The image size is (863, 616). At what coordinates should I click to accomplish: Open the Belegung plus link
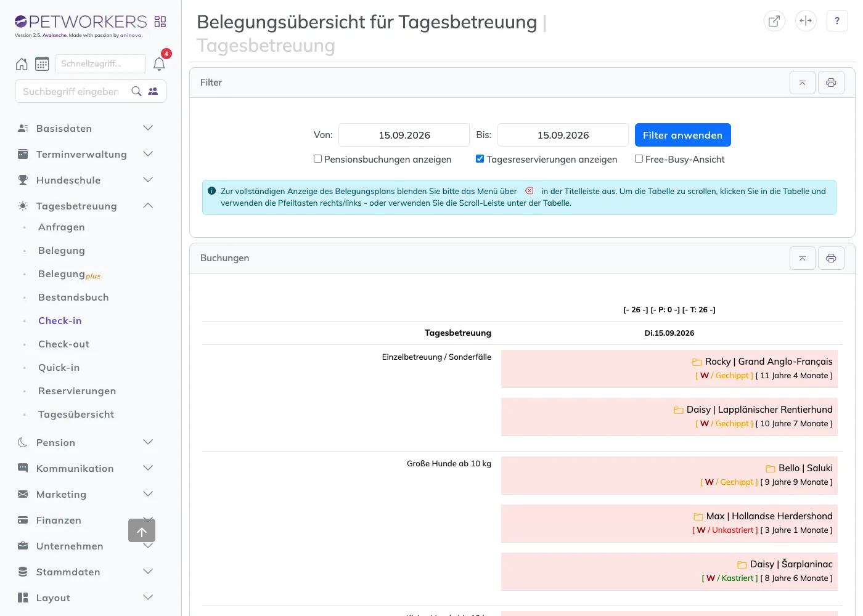pyautogui.click(x=69, y=274)
